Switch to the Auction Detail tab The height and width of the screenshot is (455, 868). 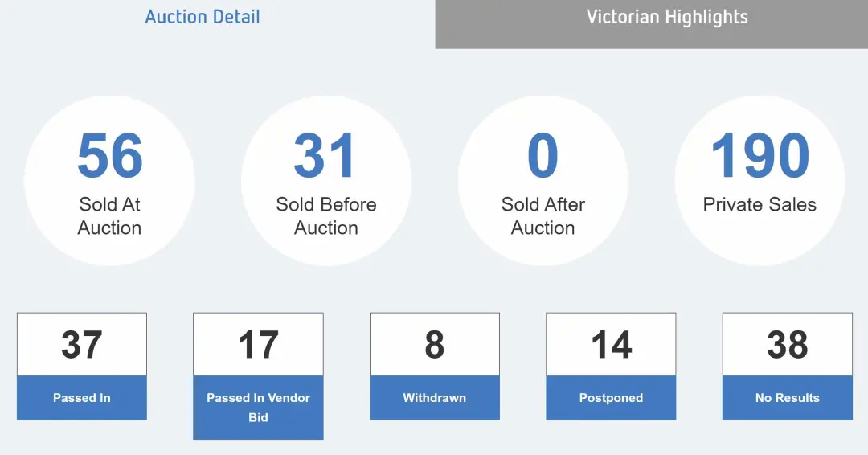click(203, 17)
